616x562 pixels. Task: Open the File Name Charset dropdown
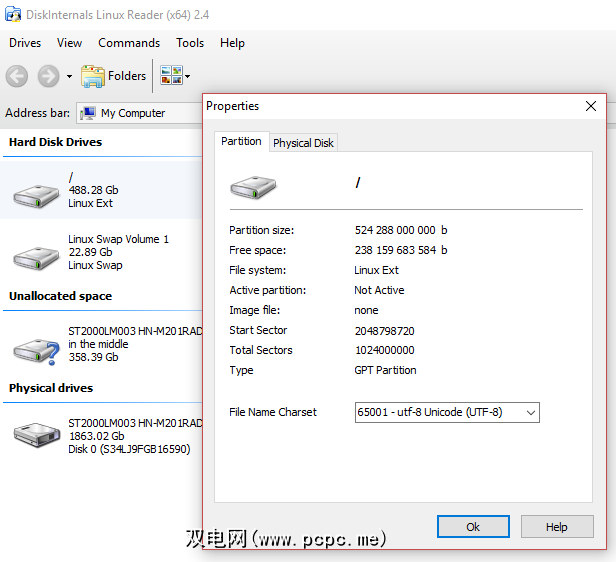pyautogui.click(x=447, y=412)
